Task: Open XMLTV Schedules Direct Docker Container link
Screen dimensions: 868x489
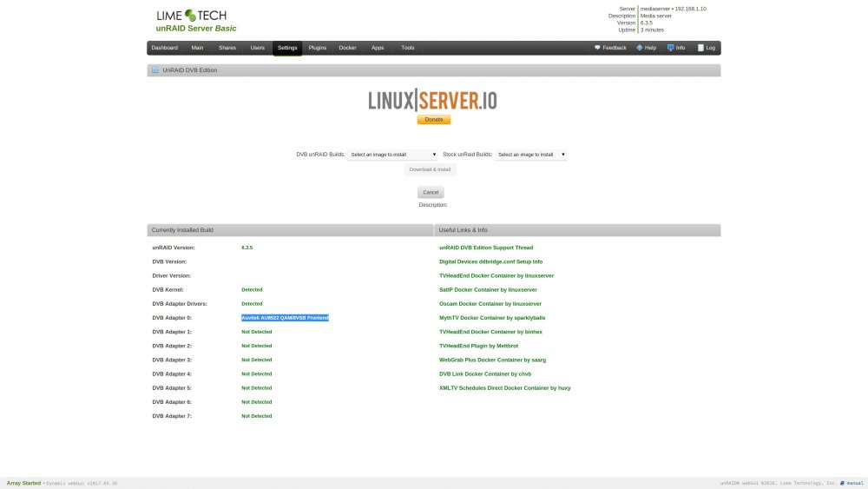Action: 504,387
